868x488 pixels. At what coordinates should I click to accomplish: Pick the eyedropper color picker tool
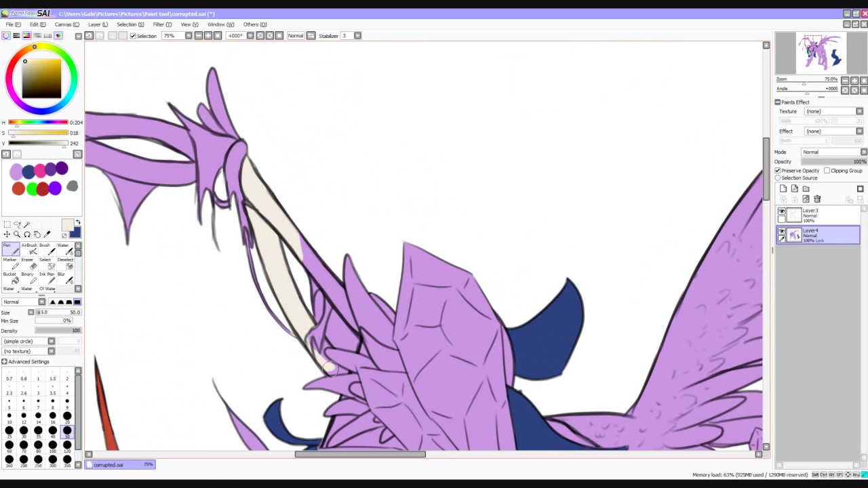[47, 235]
